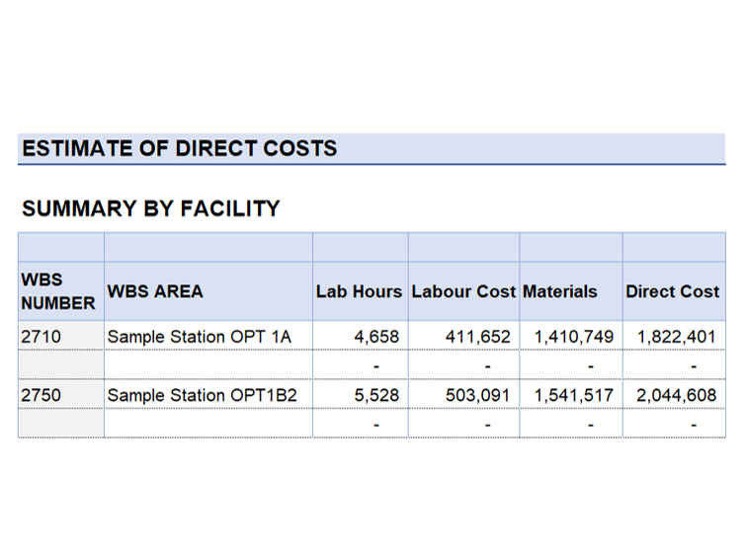Screen dimensions: 747x560
Task: Select the WBS AREA column header
Action: [155, 291]
